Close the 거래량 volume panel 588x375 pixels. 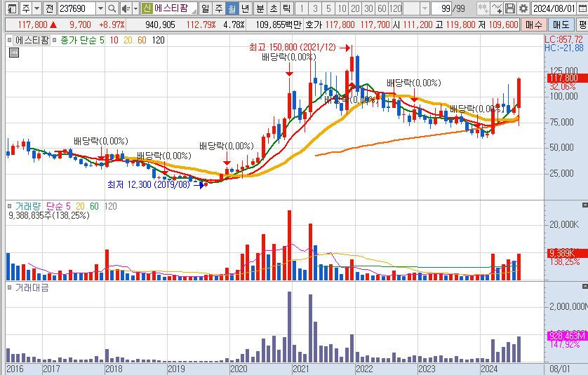[x=584, y=205]
